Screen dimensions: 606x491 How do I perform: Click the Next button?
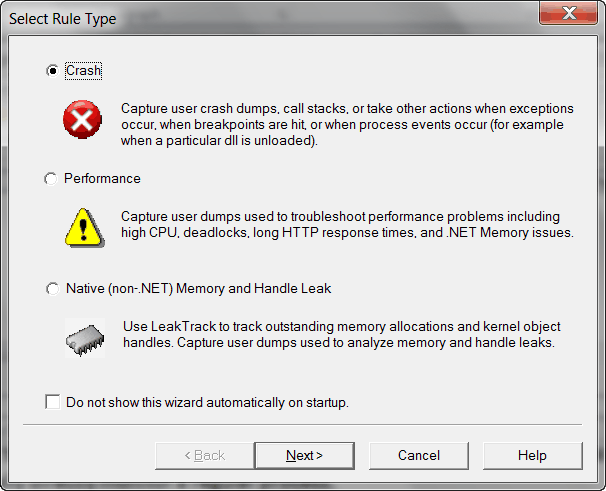pos(305,456)
